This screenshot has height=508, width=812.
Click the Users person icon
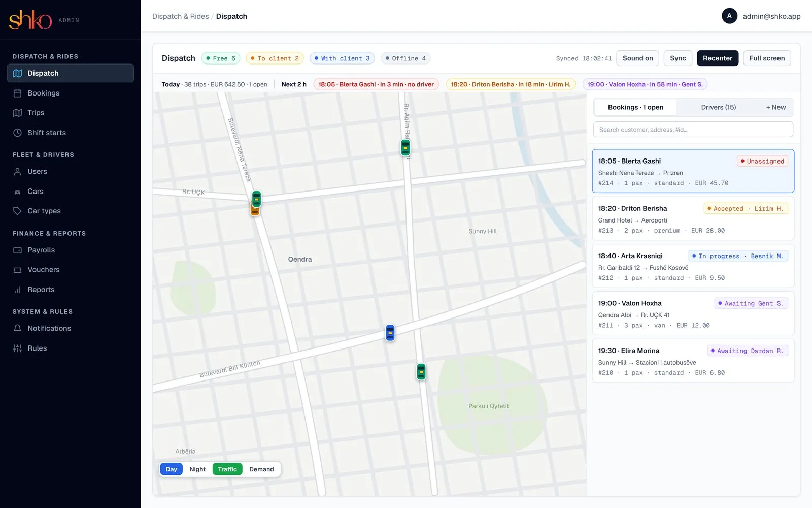(17, 172)
